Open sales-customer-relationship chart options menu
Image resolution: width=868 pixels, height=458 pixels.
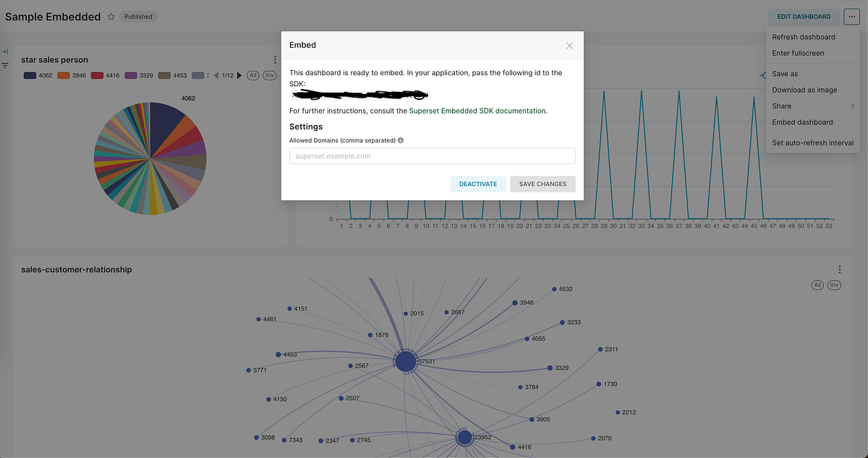(x=840, y=269)
